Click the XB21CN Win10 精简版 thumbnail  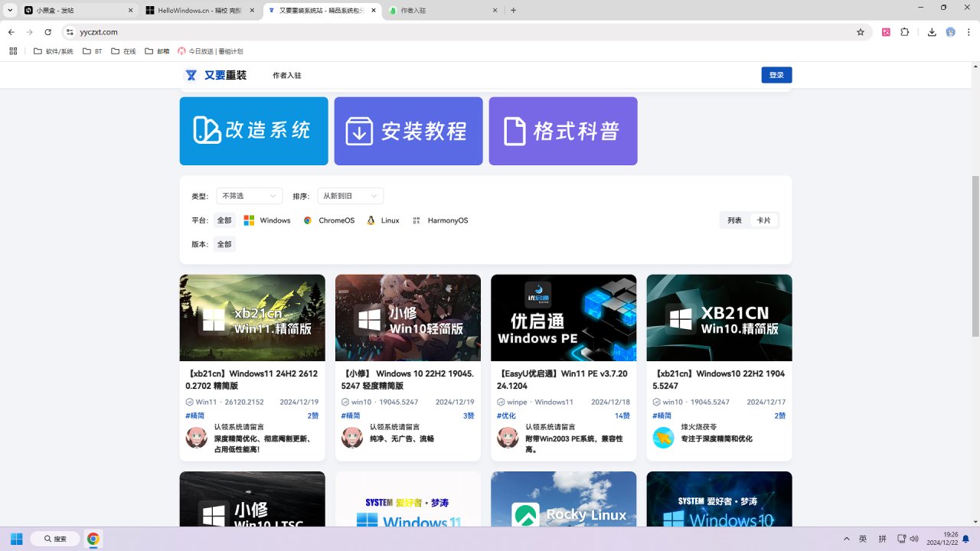tap(719, 318)
